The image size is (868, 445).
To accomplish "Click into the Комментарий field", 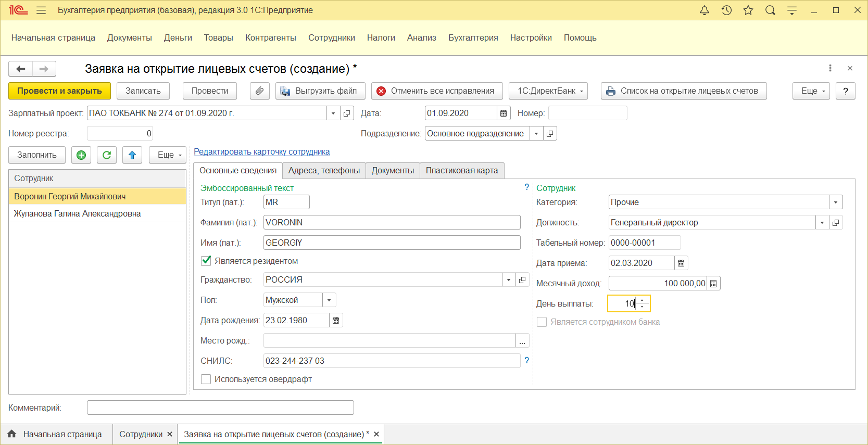I will click(x=220, y=408).
